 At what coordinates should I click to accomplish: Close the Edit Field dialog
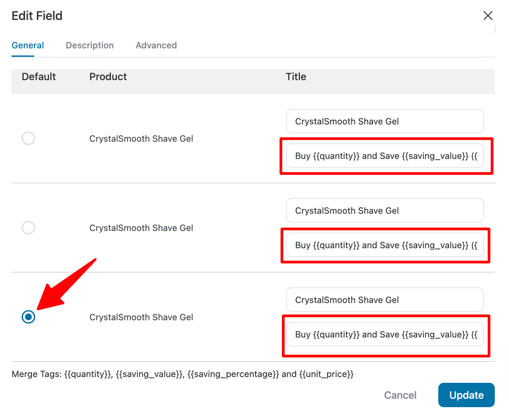click(x=488, y=16)
